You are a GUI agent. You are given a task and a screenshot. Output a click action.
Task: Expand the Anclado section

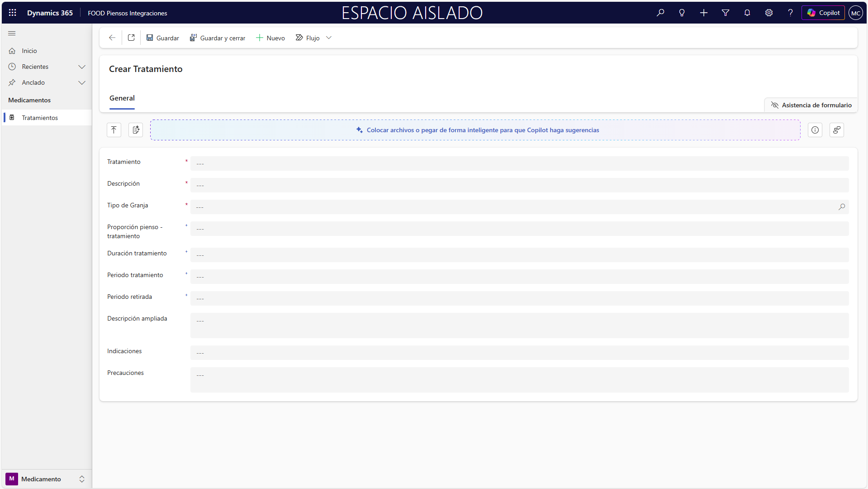click(x=82, y=83)
